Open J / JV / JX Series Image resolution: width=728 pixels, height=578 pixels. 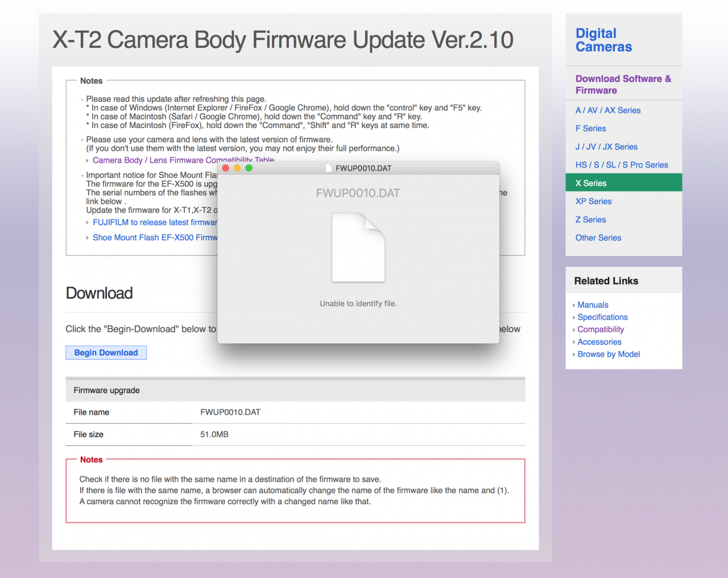(606, 147)
